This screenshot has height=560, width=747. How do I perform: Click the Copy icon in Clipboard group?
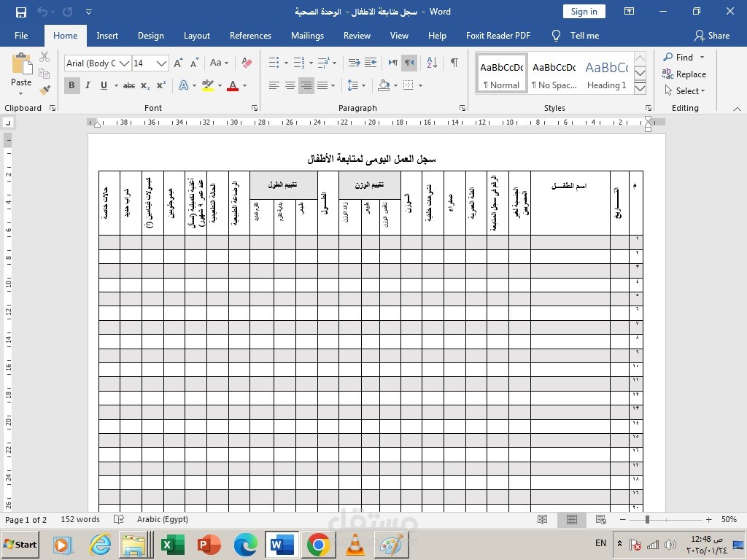tap(44, 74)
